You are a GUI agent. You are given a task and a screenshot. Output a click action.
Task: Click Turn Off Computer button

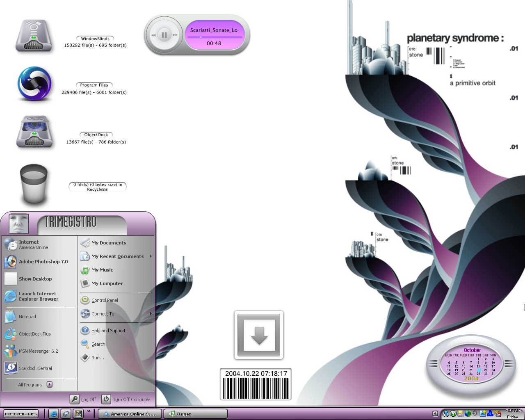pos(126,399)
